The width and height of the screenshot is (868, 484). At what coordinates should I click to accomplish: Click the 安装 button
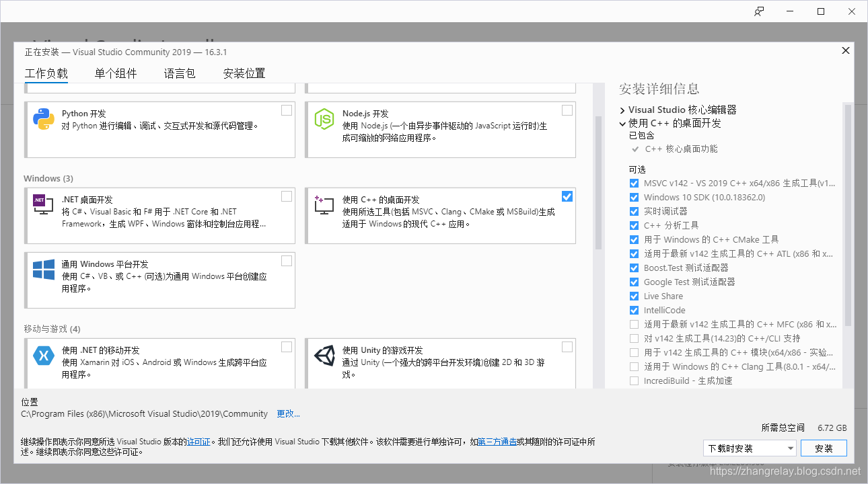pyautogui.click(x=824, y=448)
